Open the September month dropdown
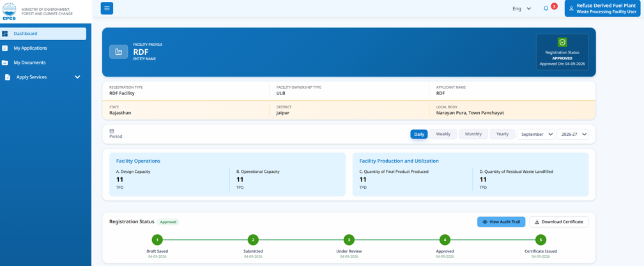This screenshot has height=266, width=644. (x=535, y=134)
